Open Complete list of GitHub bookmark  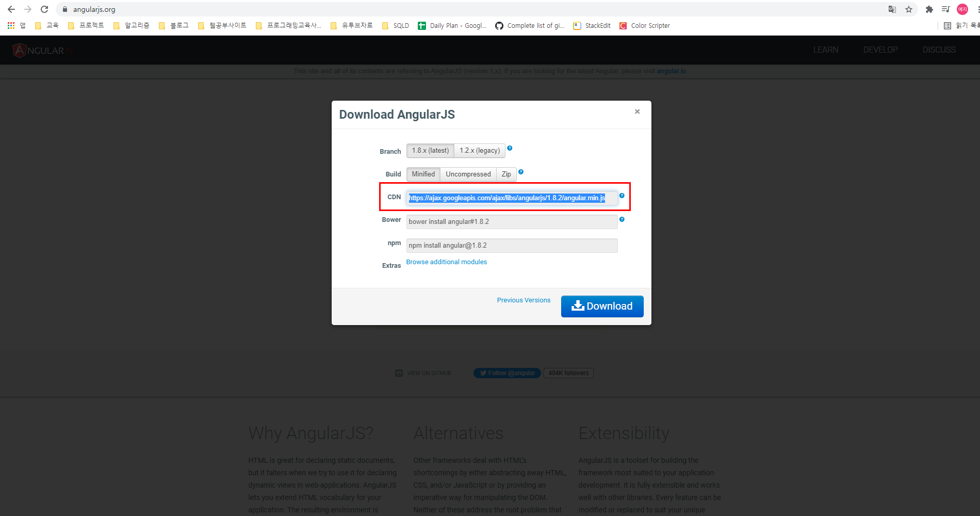click(x=530, y=25)
